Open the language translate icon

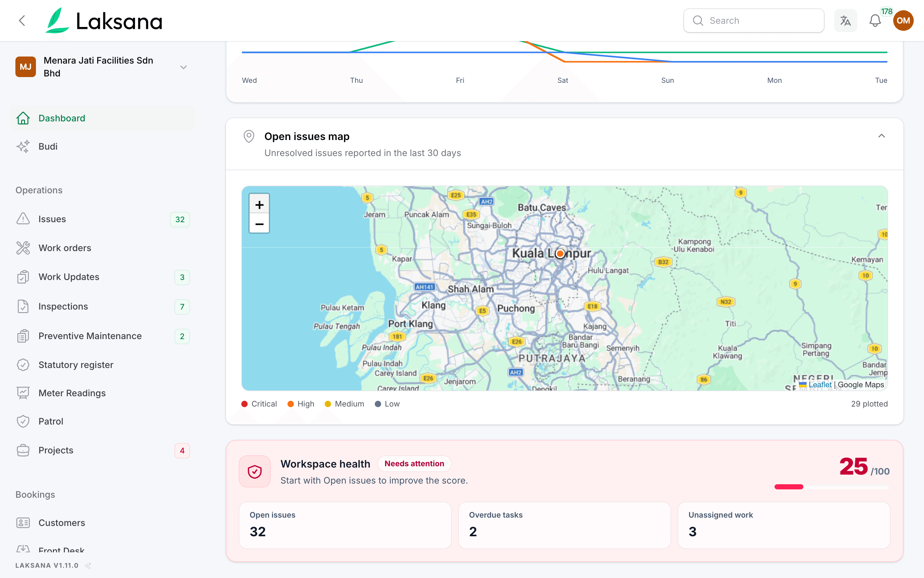coord(845,21)
